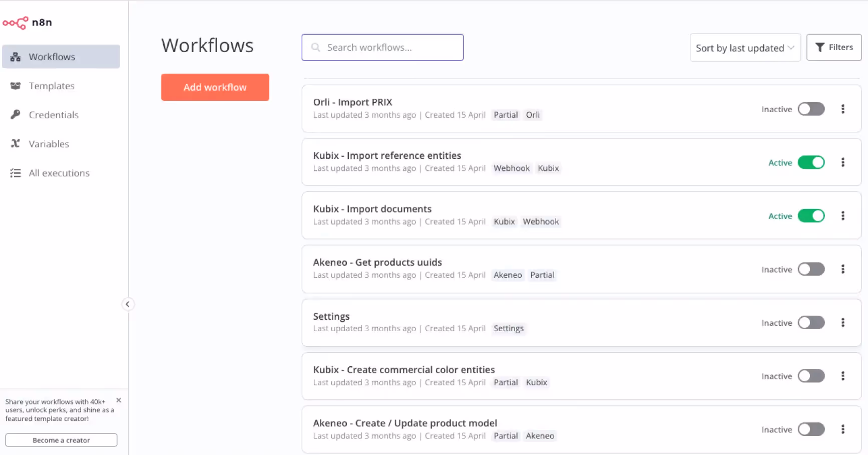Image resolution: width=868 pixels, height=455 pixels.
Task: Activate the Orli - Import PRIX workflow
Action: pyautogui.click(x=811, y=109)
